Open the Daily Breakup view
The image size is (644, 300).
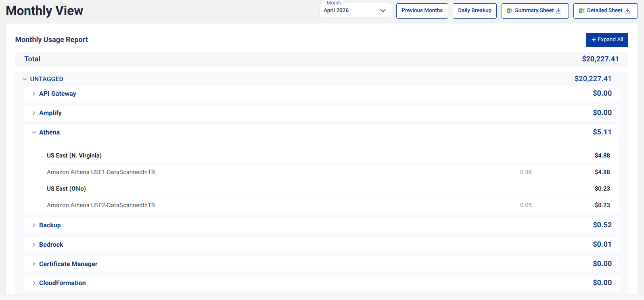[475, 11]
